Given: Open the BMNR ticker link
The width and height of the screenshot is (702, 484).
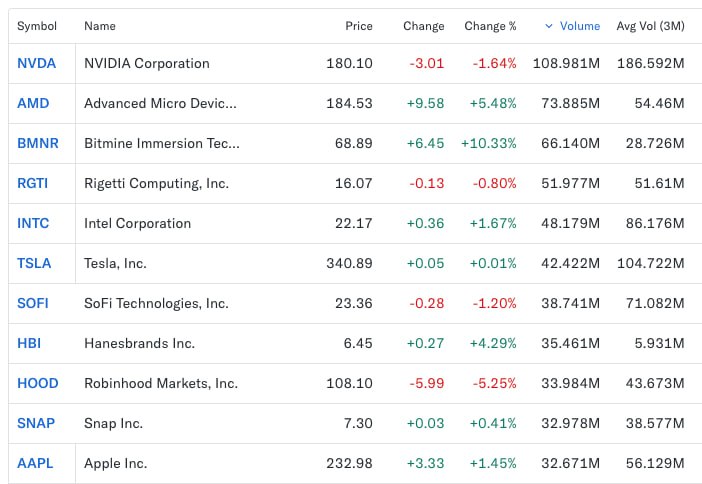Looking at the screenshot, I should [x=38, y=143].
